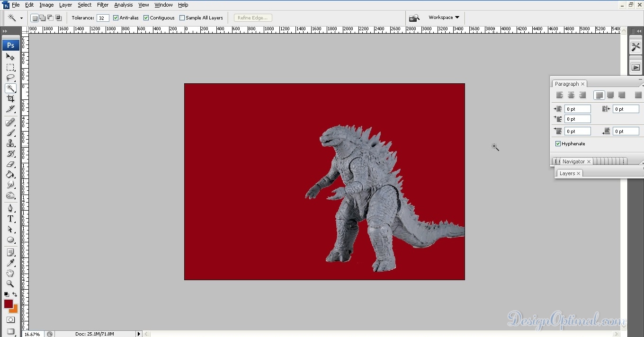Disable the Anti-alias checkbox
The height and width of the screenshot is (337, 644).
[116, 18]
